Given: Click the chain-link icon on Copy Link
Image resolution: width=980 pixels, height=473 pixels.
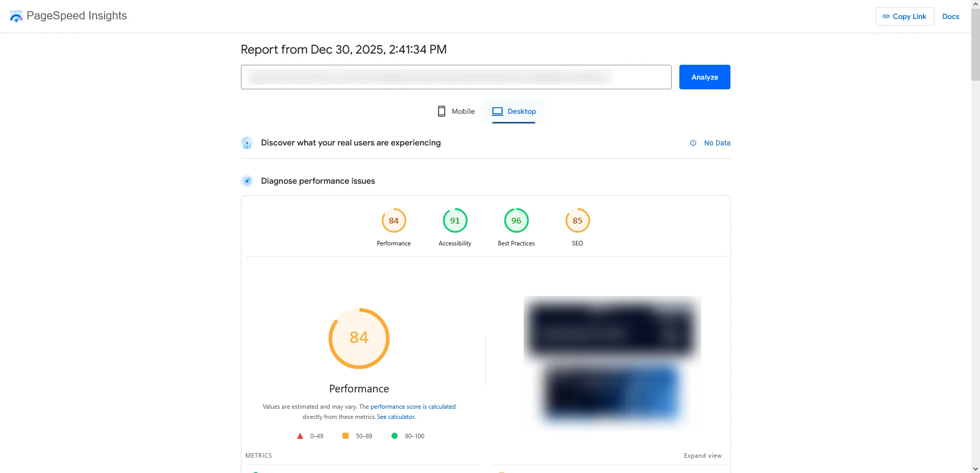Looking at the screenshot, I should click(885, 16).
